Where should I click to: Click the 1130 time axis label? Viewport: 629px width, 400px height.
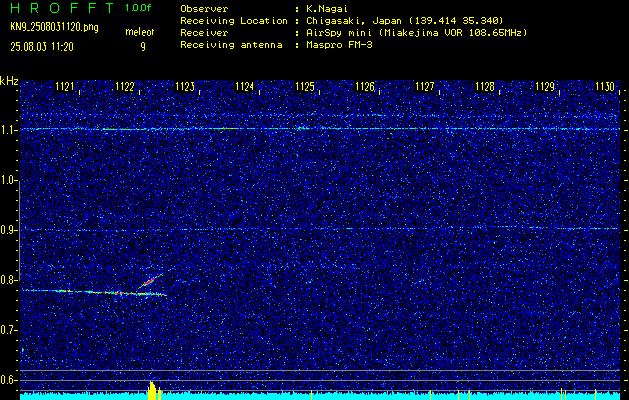[x=605, y=86]
